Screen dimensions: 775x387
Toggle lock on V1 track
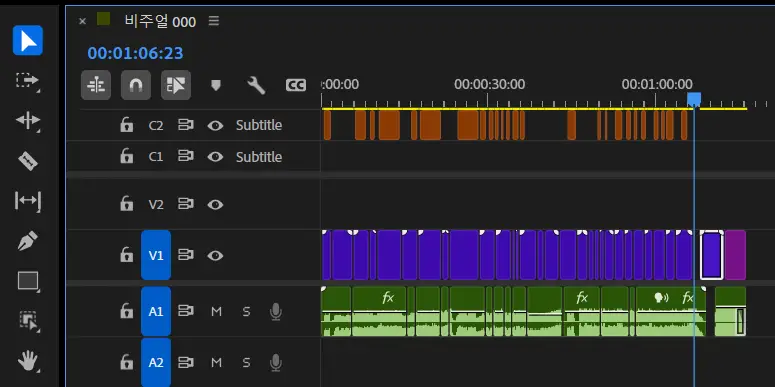point(127,255)
